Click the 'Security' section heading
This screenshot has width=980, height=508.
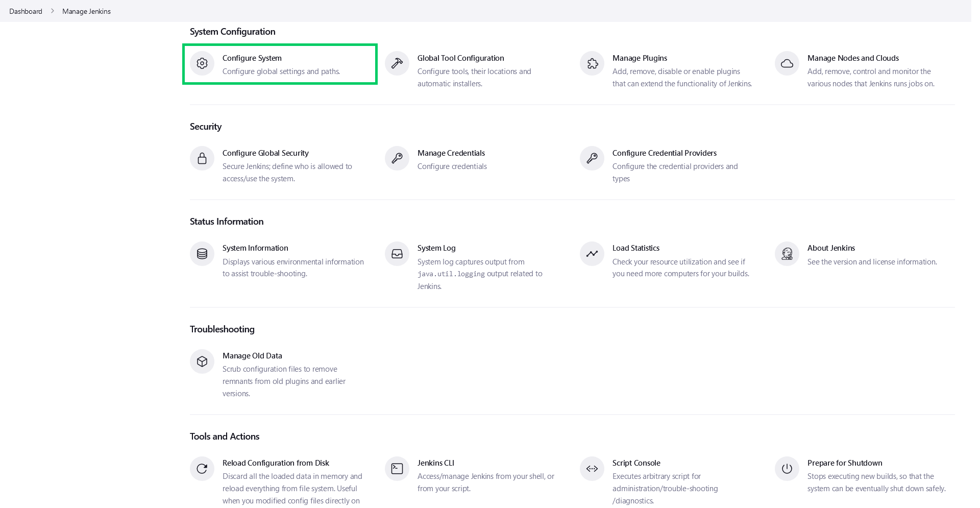206,127
